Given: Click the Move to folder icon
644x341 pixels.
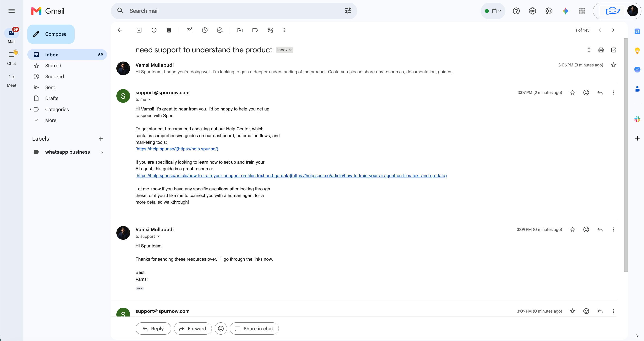Looking at the screenshot, I should pyautogui.click(x=240, y=30).
